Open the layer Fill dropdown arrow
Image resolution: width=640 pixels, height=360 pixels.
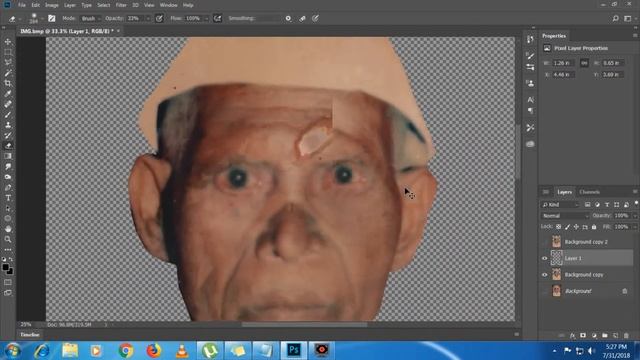point(635,227)
